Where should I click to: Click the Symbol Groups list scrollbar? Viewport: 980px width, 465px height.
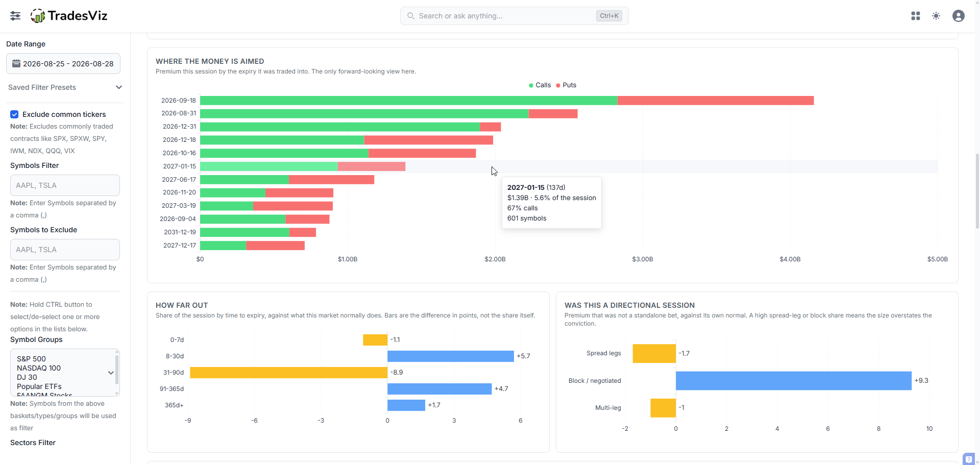(117, 370)
